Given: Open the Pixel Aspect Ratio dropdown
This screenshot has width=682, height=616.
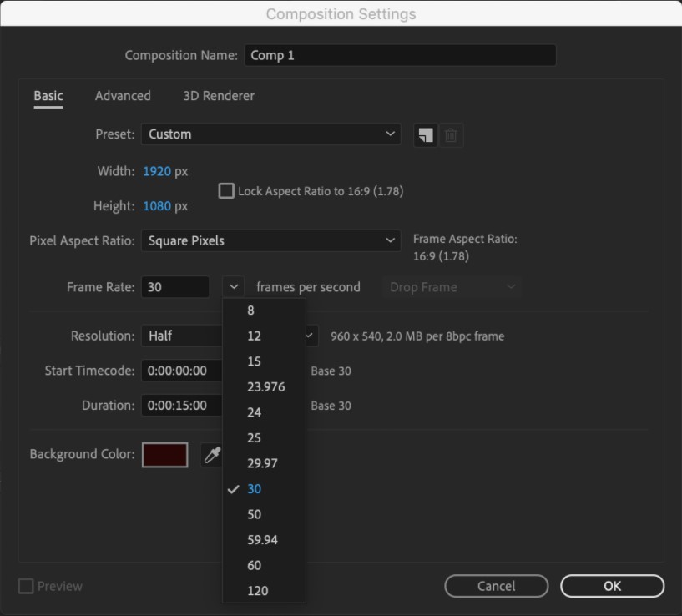Looking at the screenshot, I should [x=270, y=240].
